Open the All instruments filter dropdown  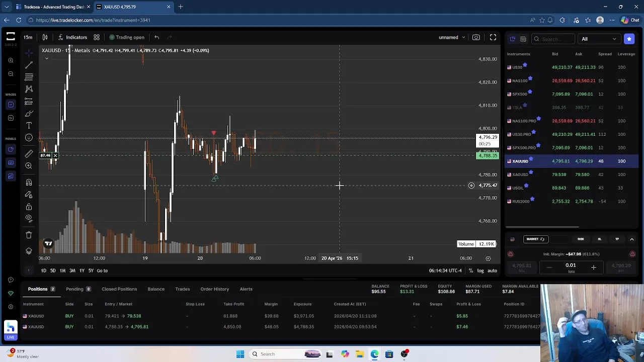[x=599, y=39]
